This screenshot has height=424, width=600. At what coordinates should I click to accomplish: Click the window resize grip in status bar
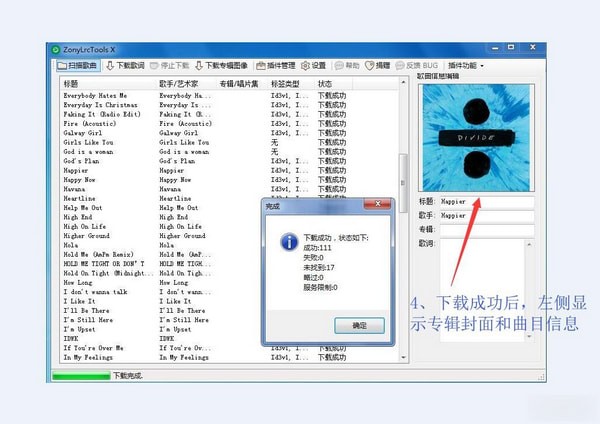(541, 377)
